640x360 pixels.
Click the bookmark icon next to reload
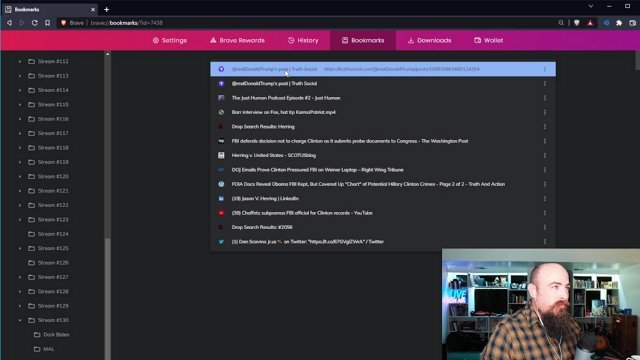tap(48, 23)
